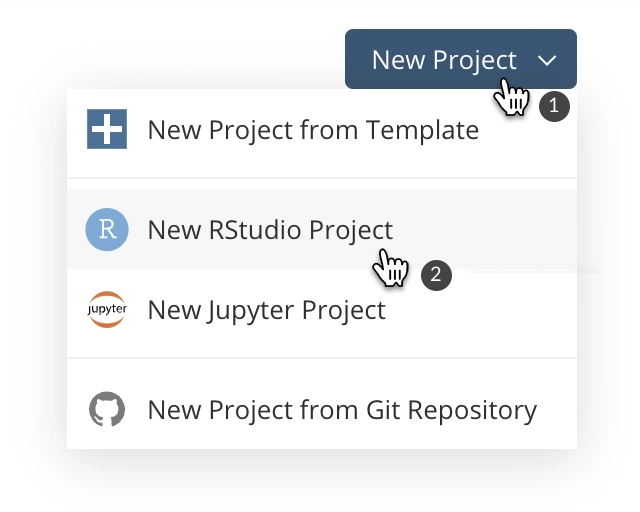Click the blue plus template icon
Viewport: 640px width, 512px height.
(107, 129)
